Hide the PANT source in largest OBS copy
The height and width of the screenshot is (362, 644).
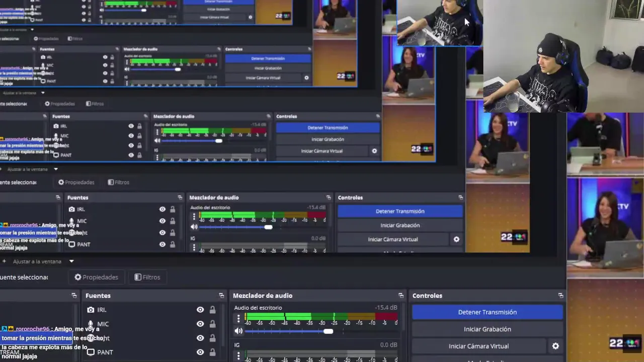tap(200, 352)
